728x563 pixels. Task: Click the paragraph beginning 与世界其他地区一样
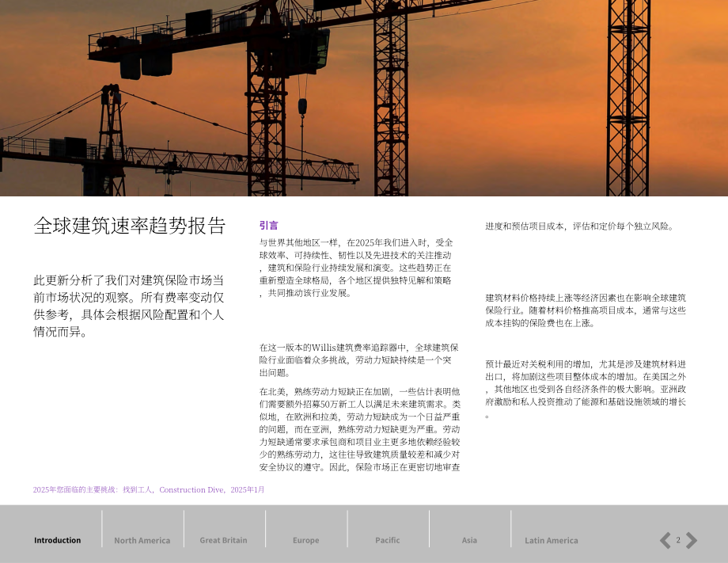click(x=355, y=268)
